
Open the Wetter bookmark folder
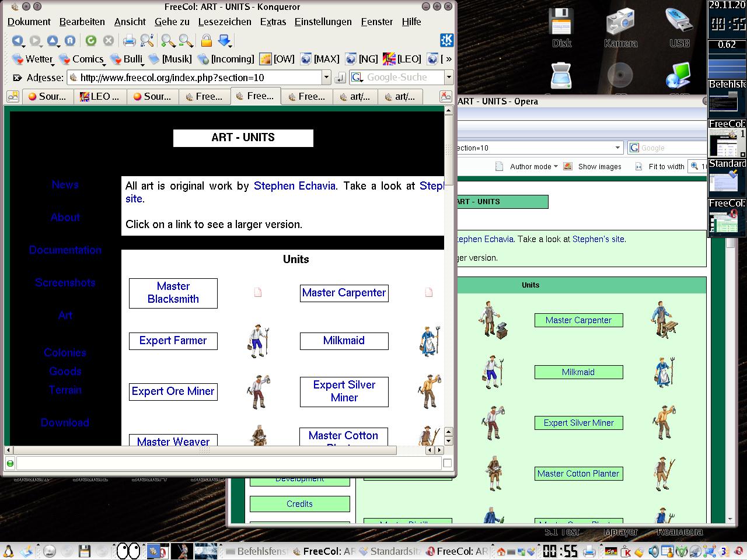click(33, 59)
